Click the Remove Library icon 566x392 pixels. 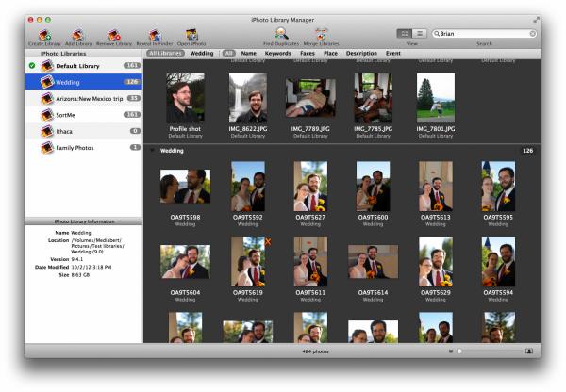[114, 35]
